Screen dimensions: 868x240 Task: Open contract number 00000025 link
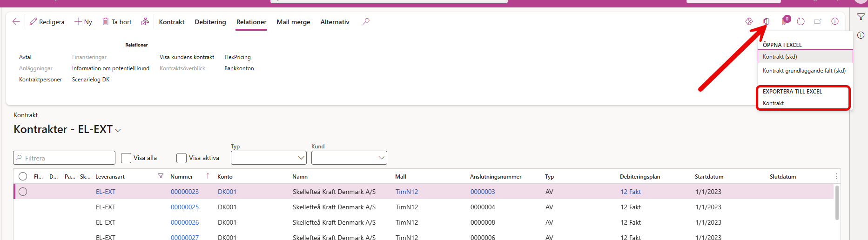(185, 207)
